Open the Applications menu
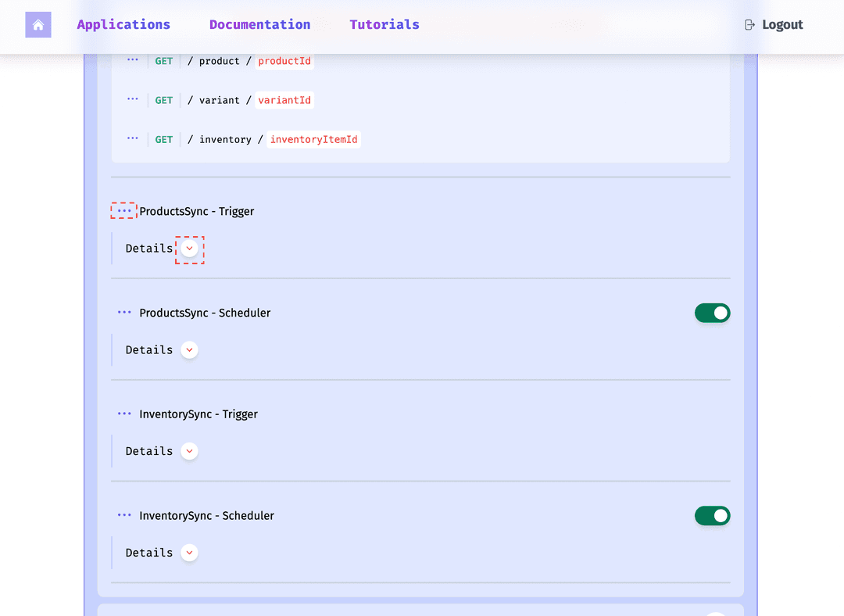Viewport: 844px width, 616px height. tap(123, 25)
